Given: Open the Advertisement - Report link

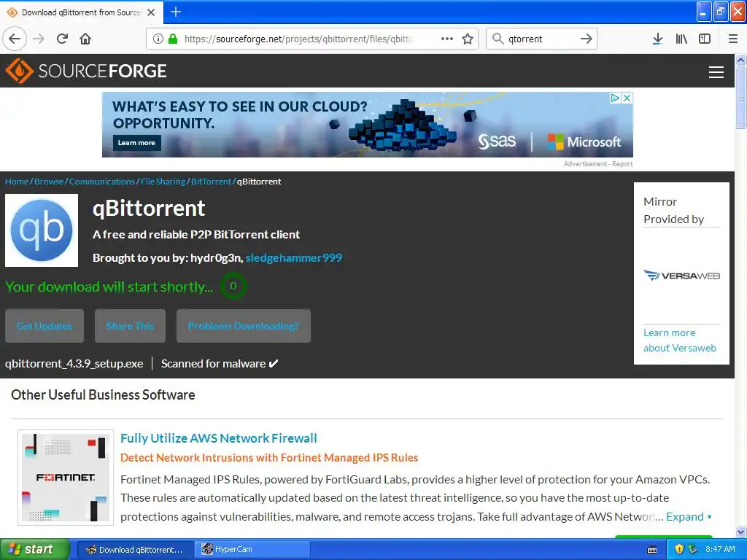Looking at the screenshot, I should pyautogui.click(x=598, y=163).
